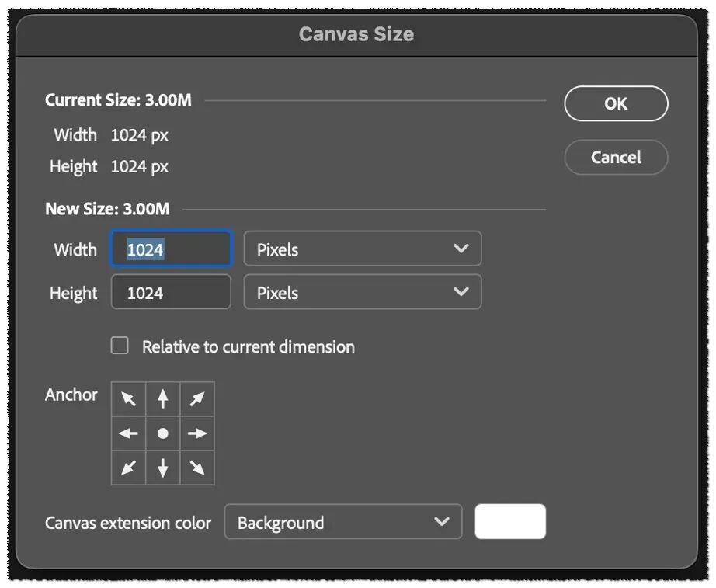Set anchor to bottom-left corner arrow
The image size is (716, 588).
(129, 468)
